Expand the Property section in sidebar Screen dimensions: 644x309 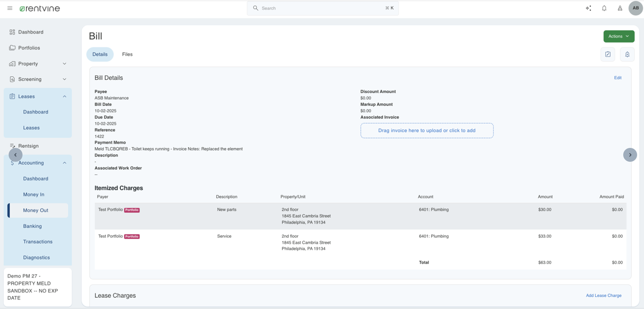pos(64,63)
